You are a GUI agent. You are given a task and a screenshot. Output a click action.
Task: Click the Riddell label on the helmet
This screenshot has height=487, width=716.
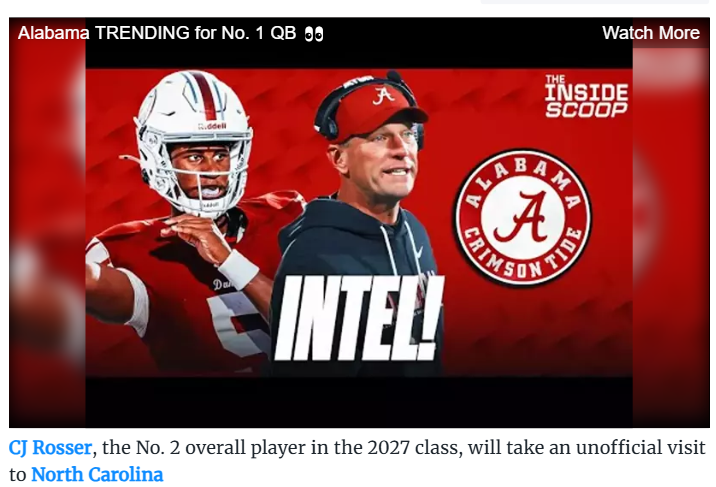coord(211,126)
